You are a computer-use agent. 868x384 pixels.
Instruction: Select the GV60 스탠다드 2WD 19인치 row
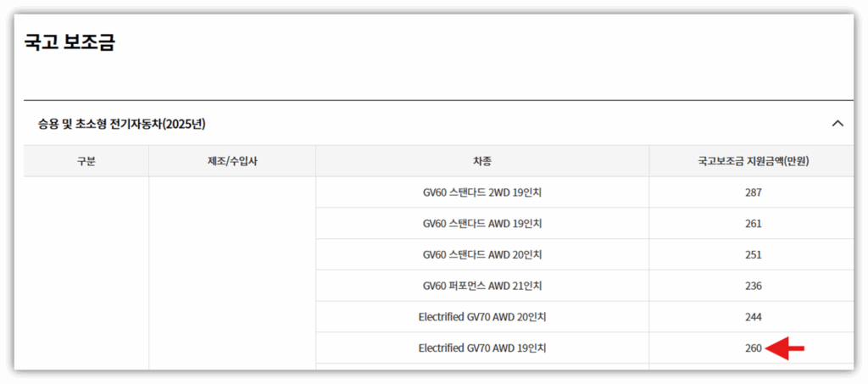click(482, 192)
